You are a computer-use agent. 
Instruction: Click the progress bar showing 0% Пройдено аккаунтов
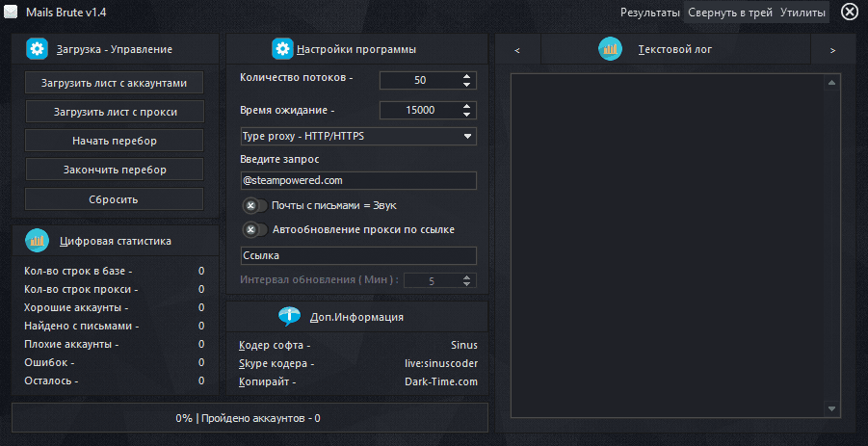pos(250,418)
